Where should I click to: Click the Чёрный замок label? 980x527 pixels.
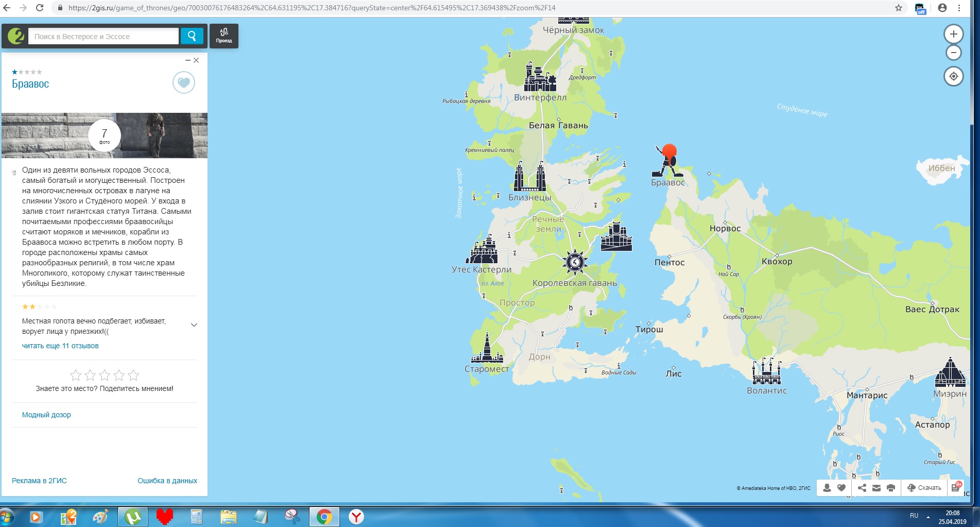574,30
